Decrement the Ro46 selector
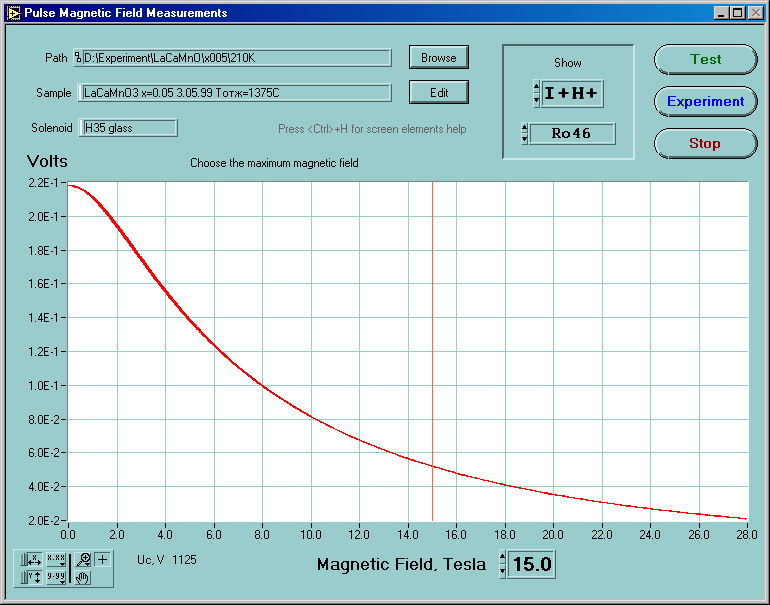 click(x=524, y=139)
